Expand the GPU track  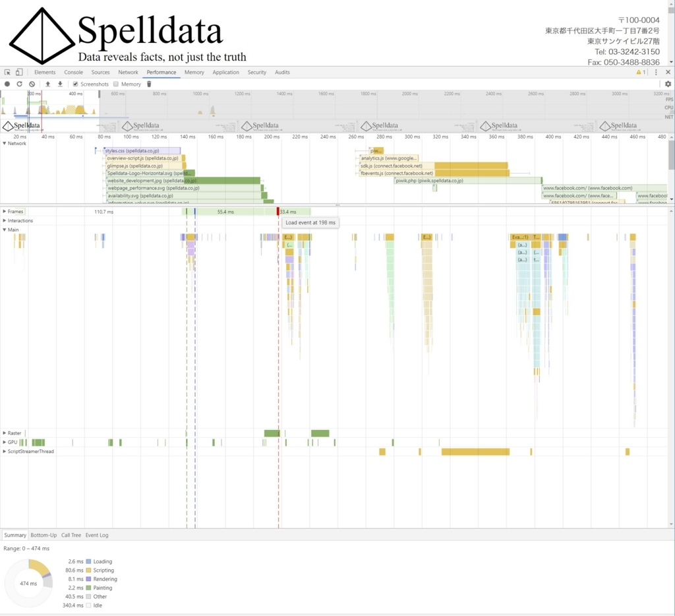[5, 442]
